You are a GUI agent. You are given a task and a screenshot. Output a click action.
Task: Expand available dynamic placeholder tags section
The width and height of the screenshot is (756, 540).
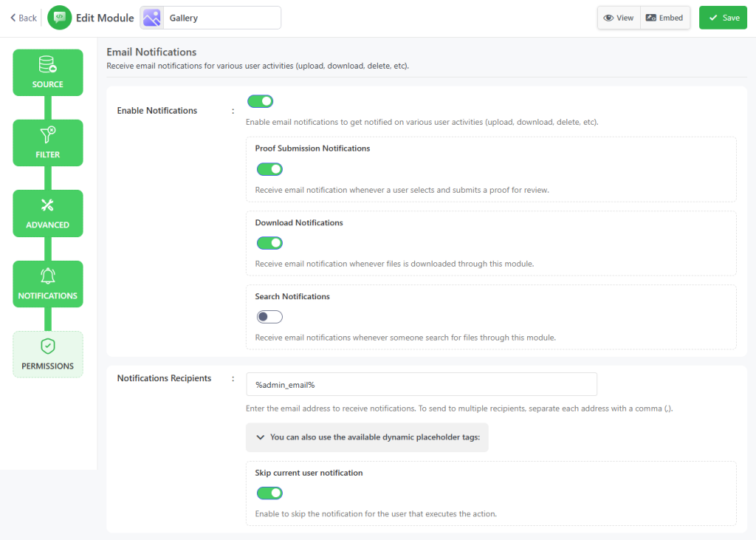[367, 437]
